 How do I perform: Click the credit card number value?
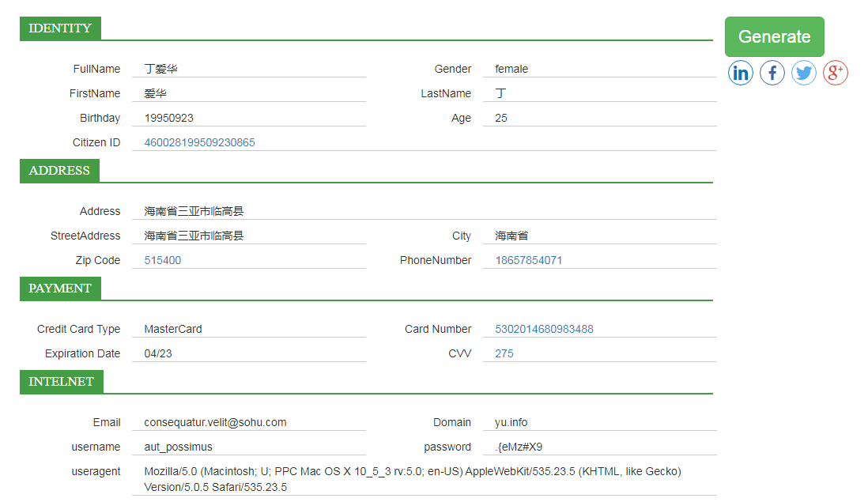point(544,330)
